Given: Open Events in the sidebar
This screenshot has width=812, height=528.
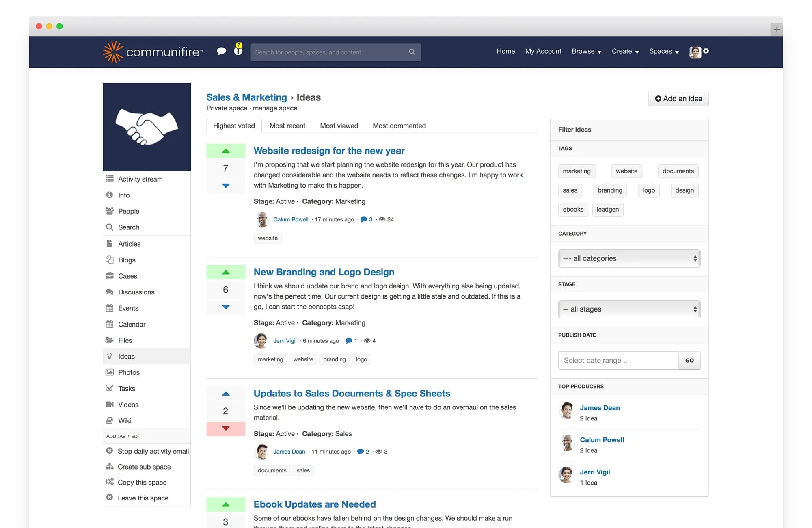Looking at the screenshot, I should [x=147, y=308].
